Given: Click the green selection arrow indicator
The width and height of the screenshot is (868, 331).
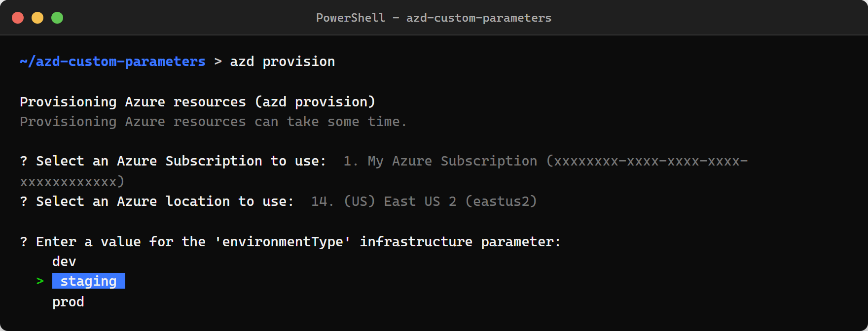Looking at the screenshot, I should click(39, 281).
